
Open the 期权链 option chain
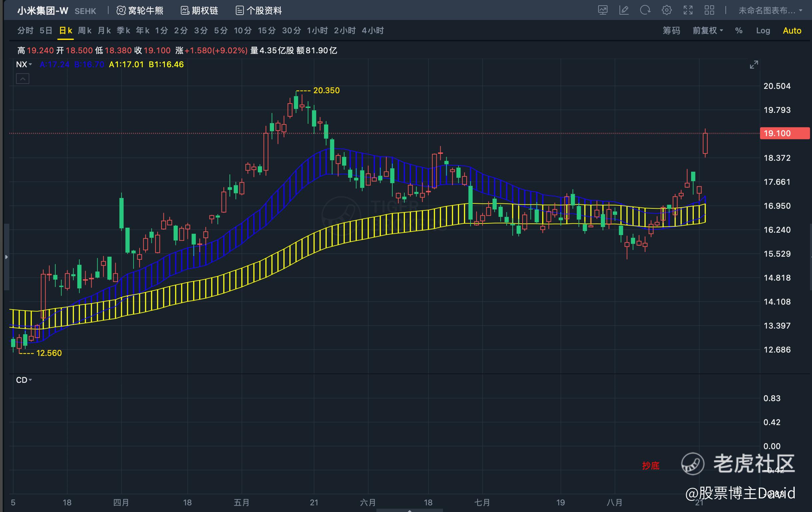click(x=200, y=11)
